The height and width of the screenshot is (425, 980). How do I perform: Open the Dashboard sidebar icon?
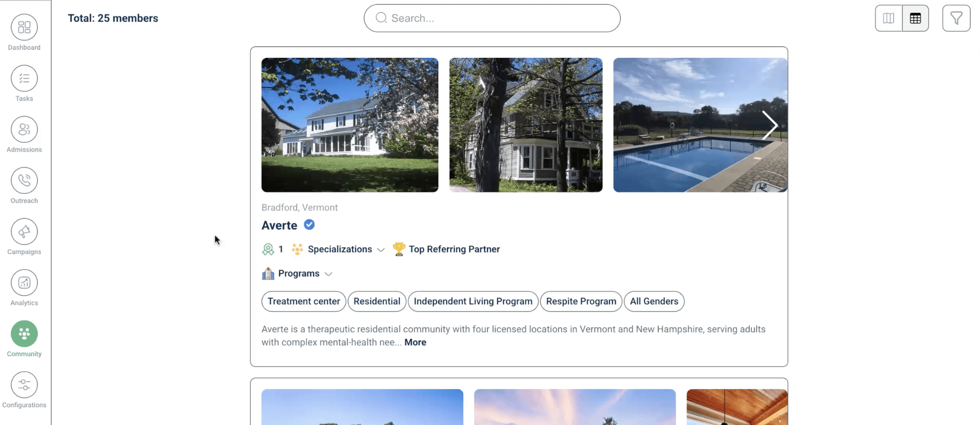click(24, 28)
